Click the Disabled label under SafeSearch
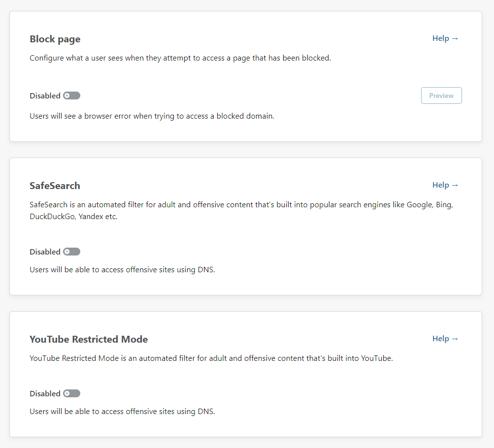494x448 pixels. click(x=45, y=252)
